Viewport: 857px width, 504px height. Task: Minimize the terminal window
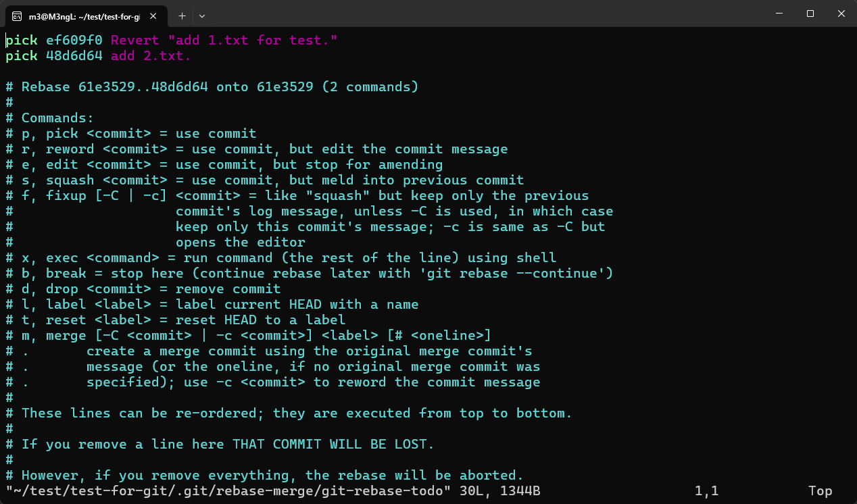pos(779,14)
